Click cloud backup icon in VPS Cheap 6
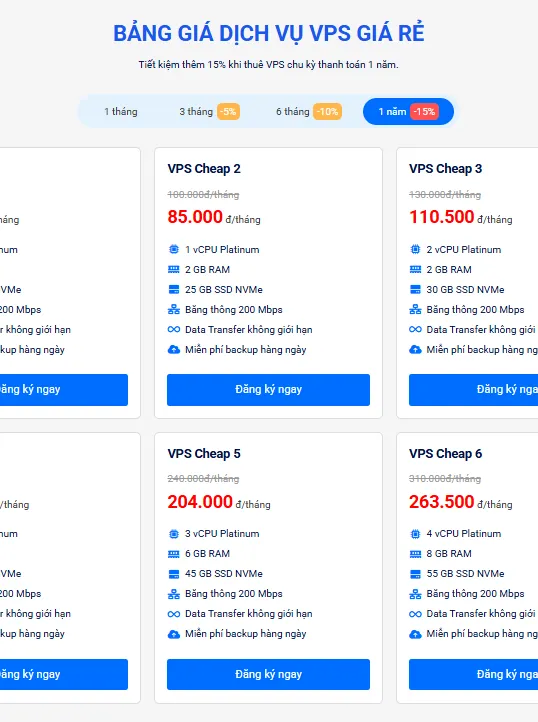 pos(415,634)
